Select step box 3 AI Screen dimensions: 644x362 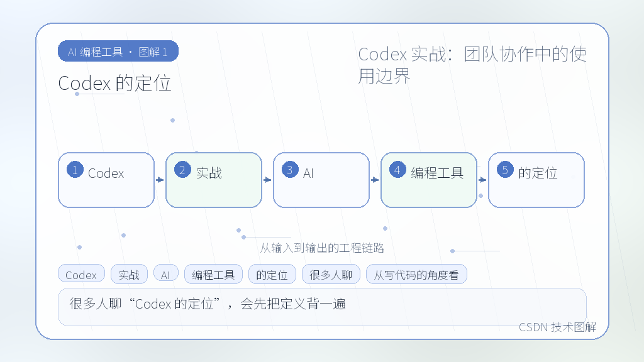(321, 180)
